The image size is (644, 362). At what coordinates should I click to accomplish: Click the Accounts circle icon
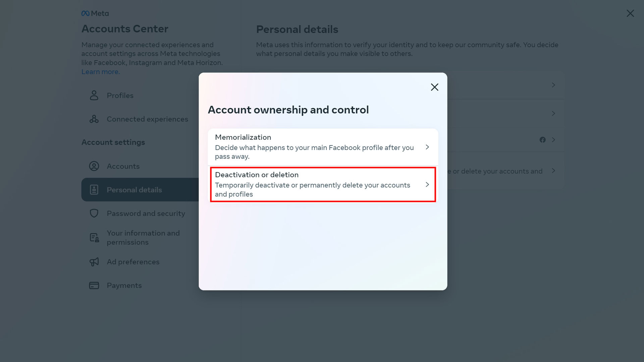(x=94, y=166)
